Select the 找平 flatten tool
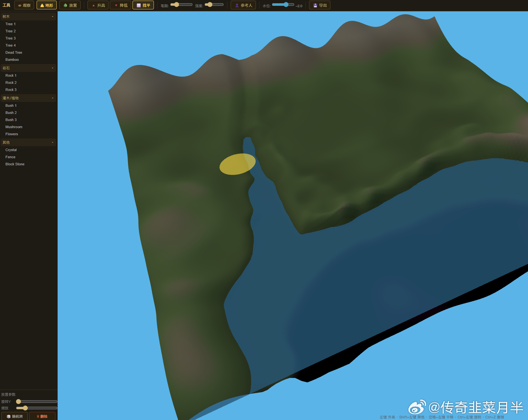The image size is (528, 420). pyautogui.click(x=143, y=5)
